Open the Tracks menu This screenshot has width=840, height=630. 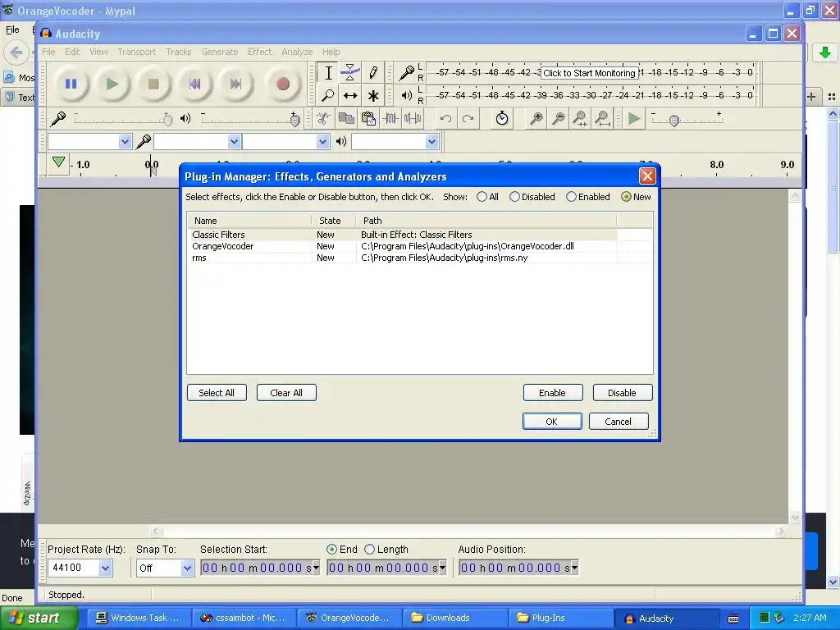(x=178, y=52)
